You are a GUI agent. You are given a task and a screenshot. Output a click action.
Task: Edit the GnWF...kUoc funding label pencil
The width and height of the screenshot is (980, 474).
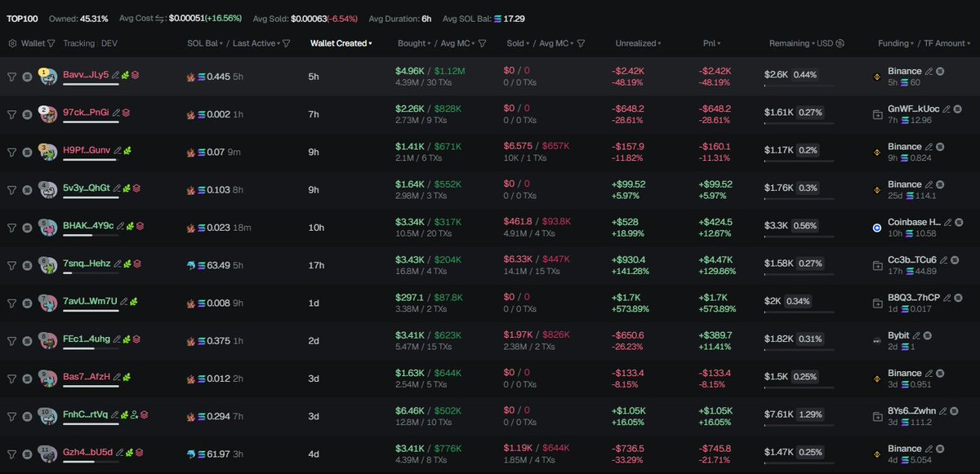click(x=946, y=109)
